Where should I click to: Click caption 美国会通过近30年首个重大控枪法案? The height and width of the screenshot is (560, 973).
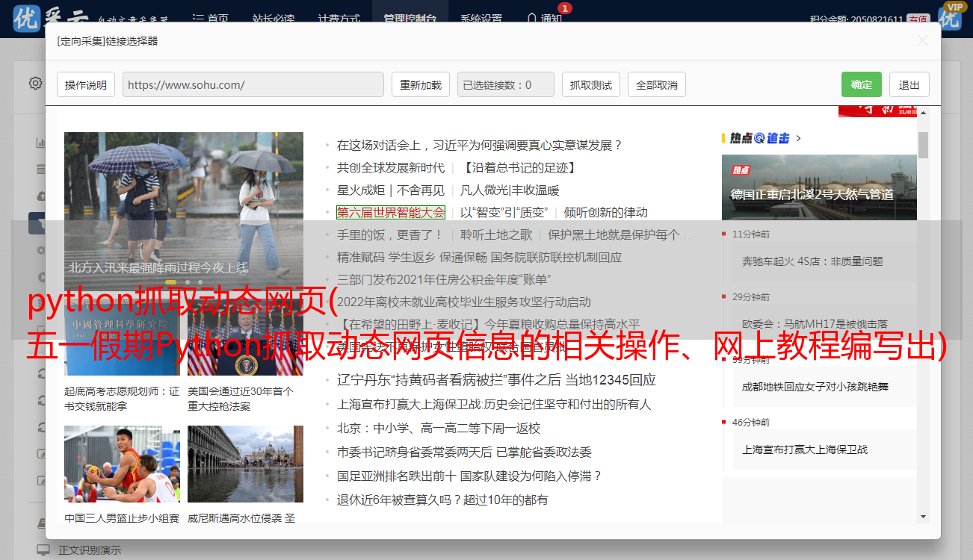click(x=241, y=399)
